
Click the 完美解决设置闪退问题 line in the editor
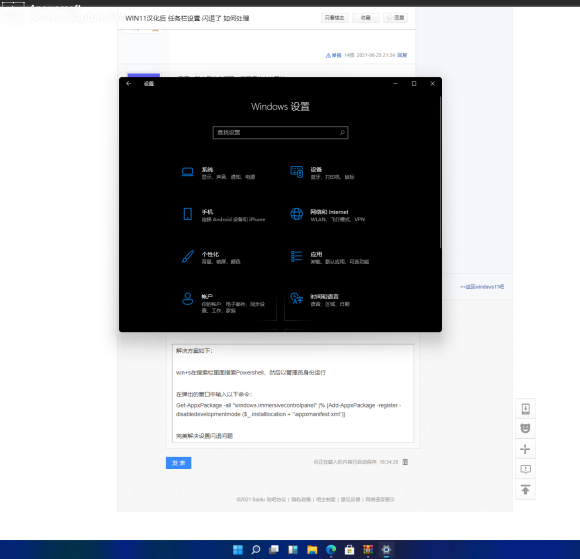tap(205, 436)
